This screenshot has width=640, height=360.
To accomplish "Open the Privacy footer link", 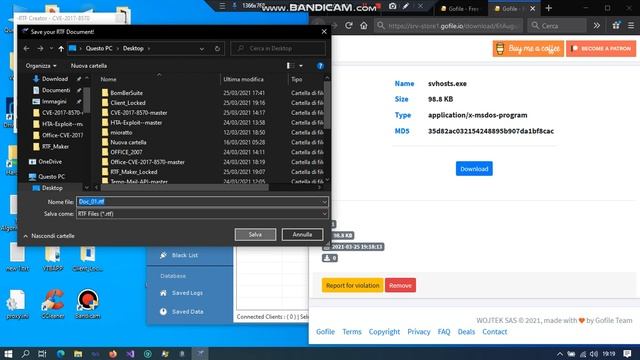I will 419,332.
